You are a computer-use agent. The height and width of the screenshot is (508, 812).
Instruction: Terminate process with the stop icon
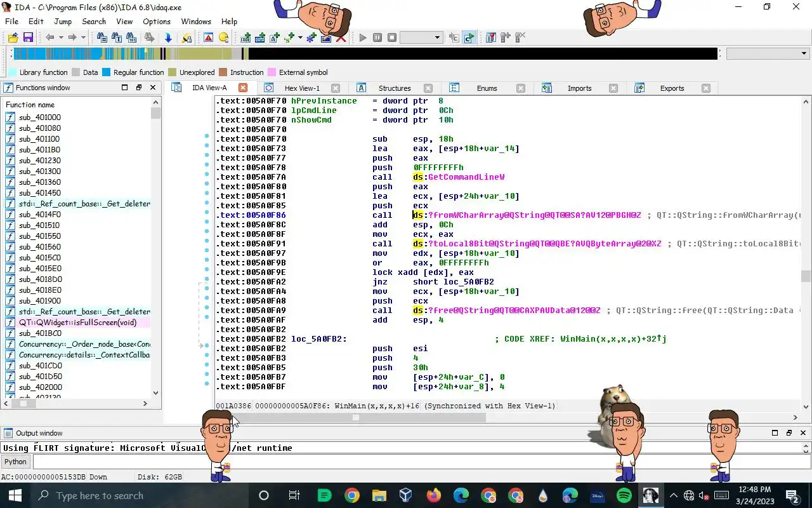click(392, 37)
